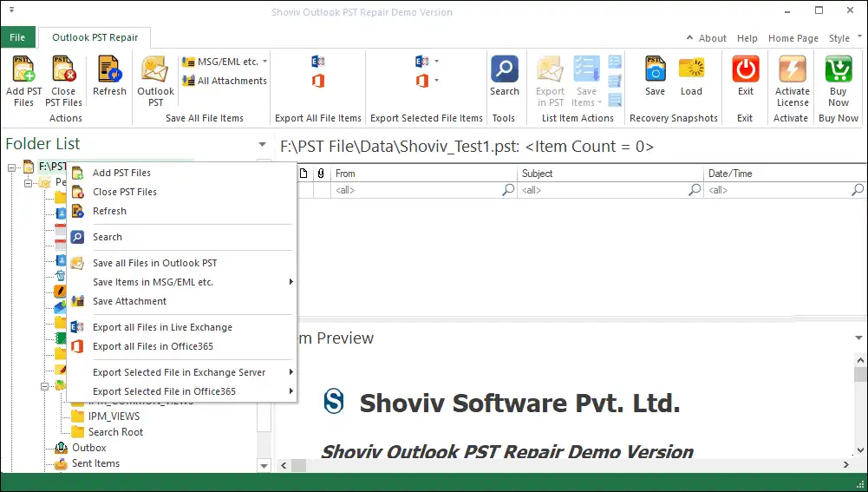Select the Outbox folder
Viewport: 868px width, 492px height.
tap(88, 448)
